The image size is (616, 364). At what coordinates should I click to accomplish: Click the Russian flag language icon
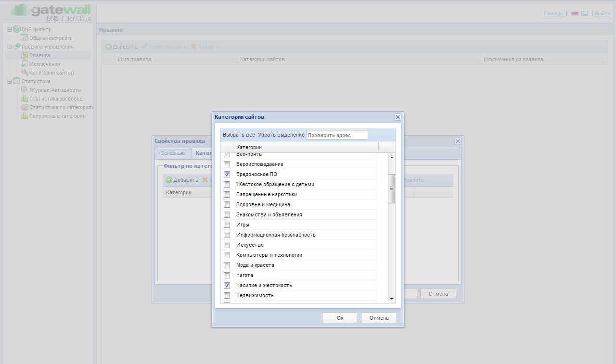(x=574, y=13)
